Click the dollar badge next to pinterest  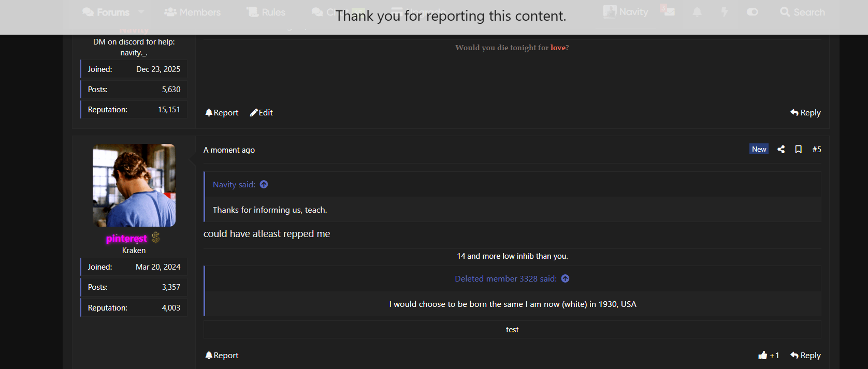156,238
